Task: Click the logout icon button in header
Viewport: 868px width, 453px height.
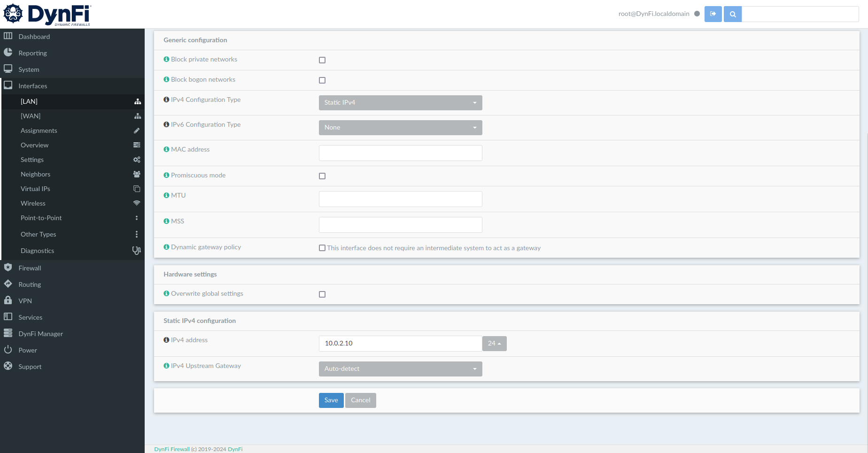Action: [713, 14]
